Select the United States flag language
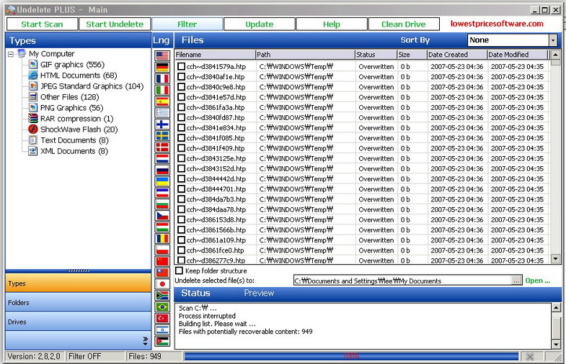The width and height of the screenshot is (566, 364). 162,56
